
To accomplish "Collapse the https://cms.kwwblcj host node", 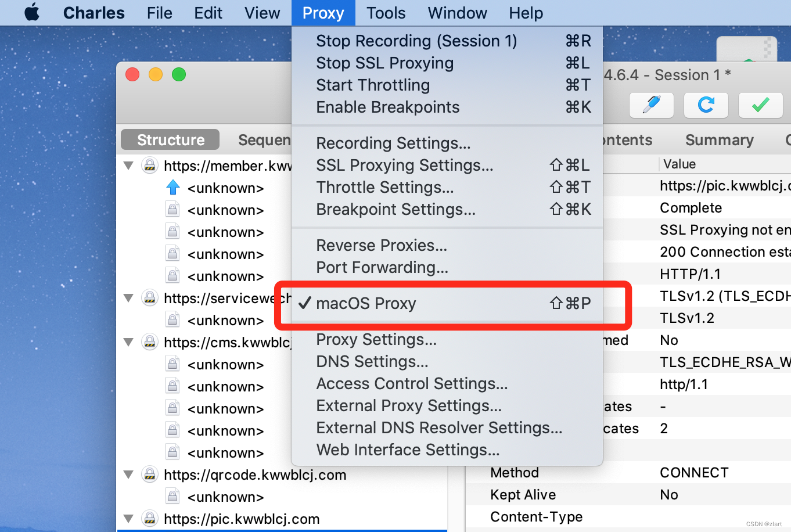I will click(x=129, y=342).
